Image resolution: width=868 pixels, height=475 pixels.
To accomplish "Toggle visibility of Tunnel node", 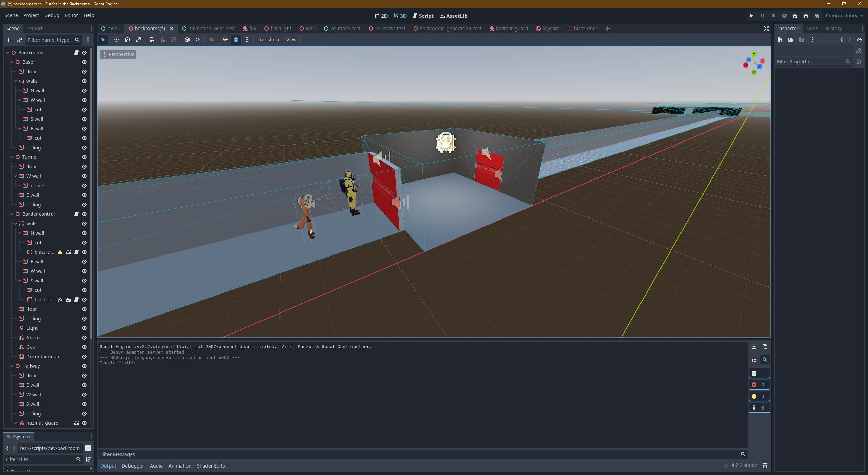I will click(84, 157).
